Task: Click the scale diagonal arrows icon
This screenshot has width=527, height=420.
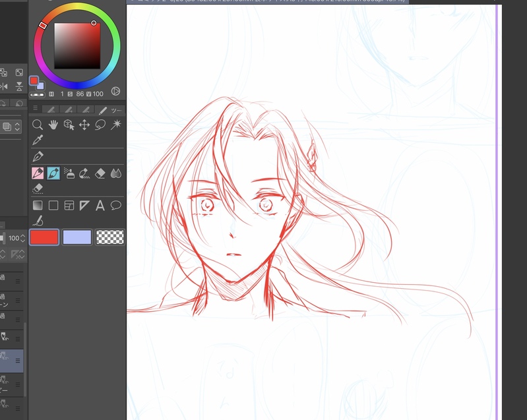Action: pos(19,73)
